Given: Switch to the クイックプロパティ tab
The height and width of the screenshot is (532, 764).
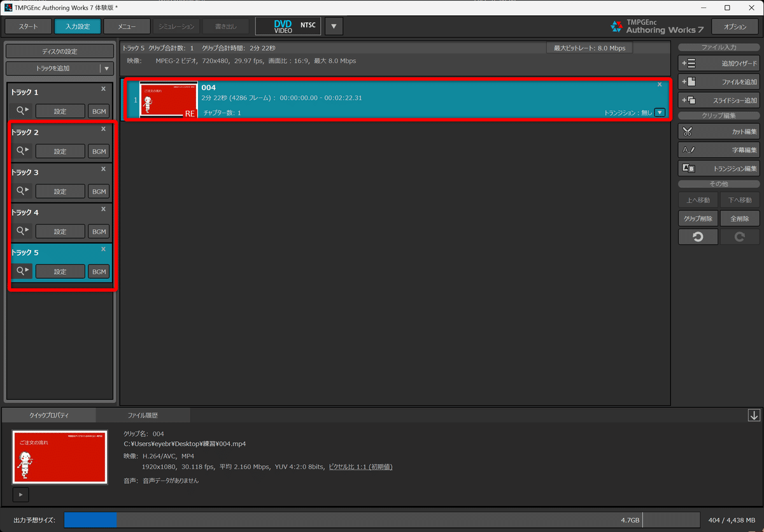Looking at the screenshot, I should [49, 416].
